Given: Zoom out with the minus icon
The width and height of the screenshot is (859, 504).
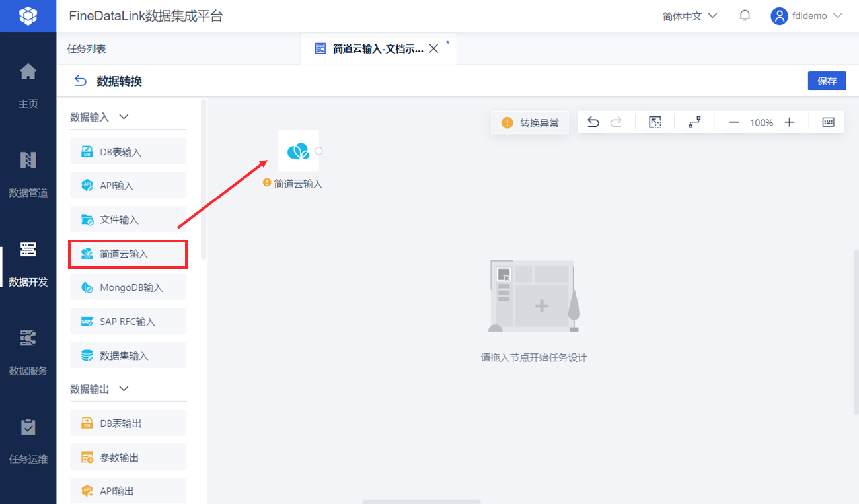Looking at the screenshot, I should point(733,122).
